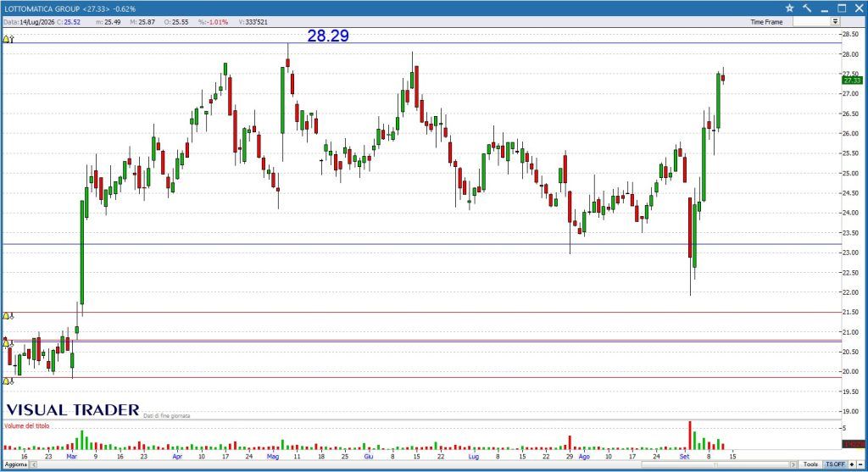Image resolution: width=868 pixels, height=472 pixels.
Task: Select the alarm bell at the 28.29 line
Action: pyautogui.click(x=8, y=39)
